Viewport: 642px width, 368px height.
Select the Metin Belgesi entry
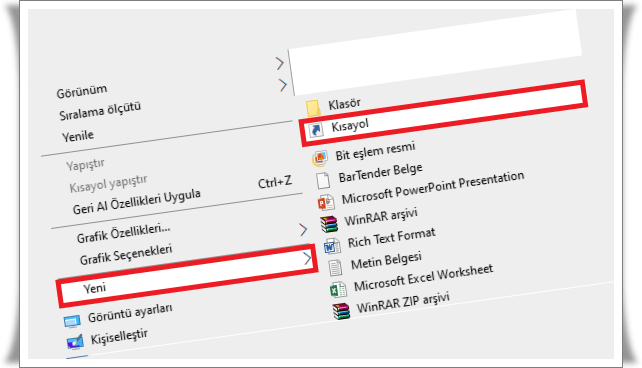[x=386, y=260]
